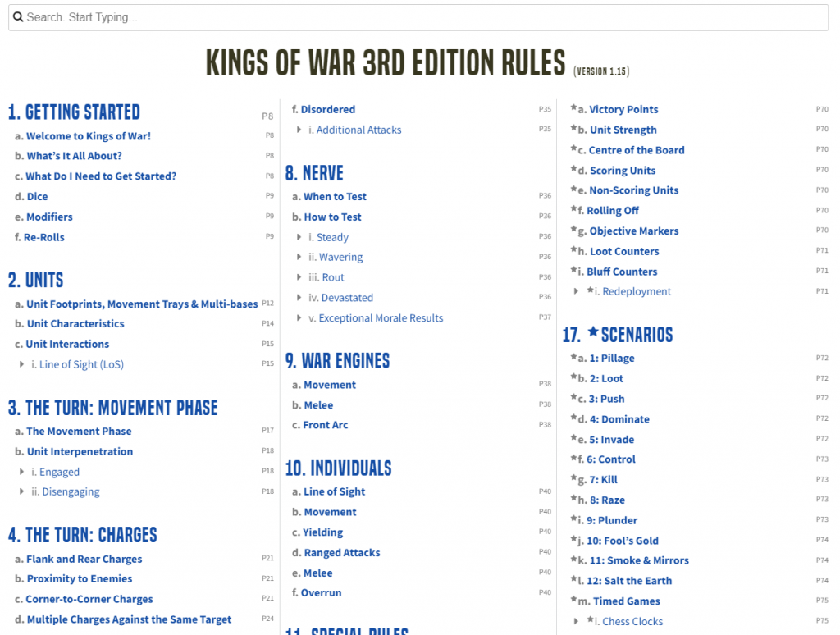Screen dimensions: 840x635
Task: Click the star icon before Scenarios heading
Action: click(x=594, y=333)
